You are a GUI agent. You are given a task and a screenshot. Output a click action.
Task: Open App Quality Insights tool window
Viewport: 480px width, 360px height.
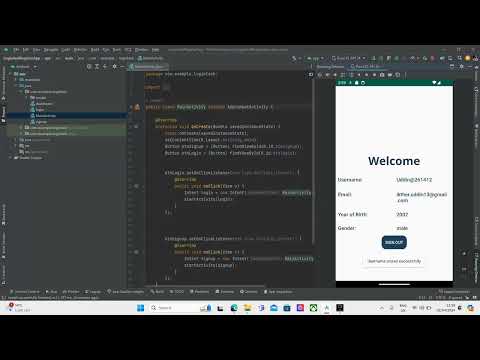[x=125, y=292]
